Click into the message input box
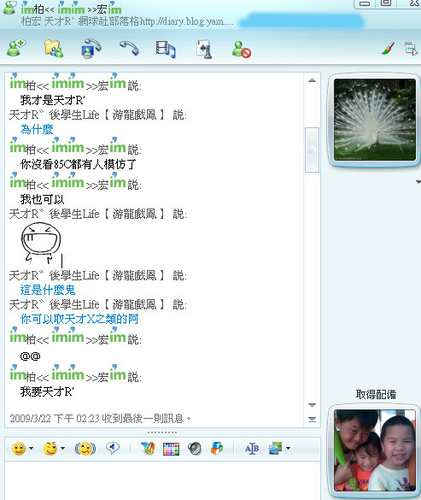The height and width of the screenshot is (500, 421). (x=162, y=481)
